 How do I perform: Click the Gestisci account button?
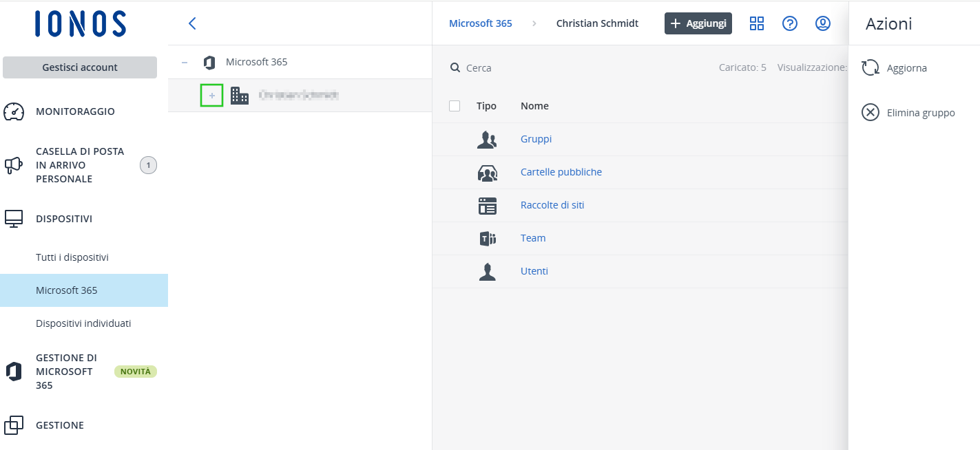coord(80,67)
